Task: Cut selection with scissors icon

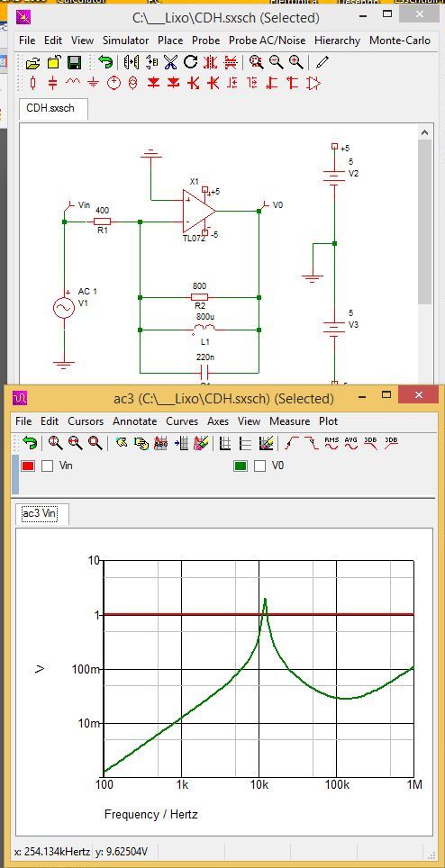Action: 171,62
